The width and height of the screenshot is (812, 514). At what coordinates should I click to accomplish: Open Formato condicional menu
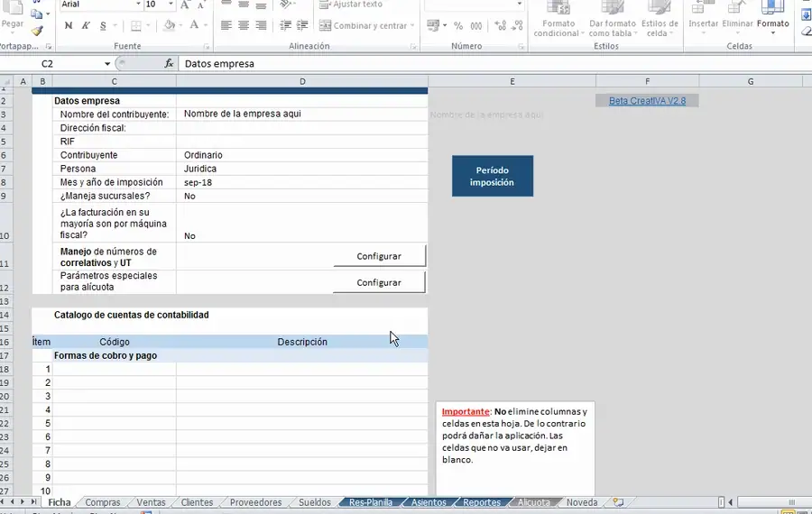(x=558, y=19)
